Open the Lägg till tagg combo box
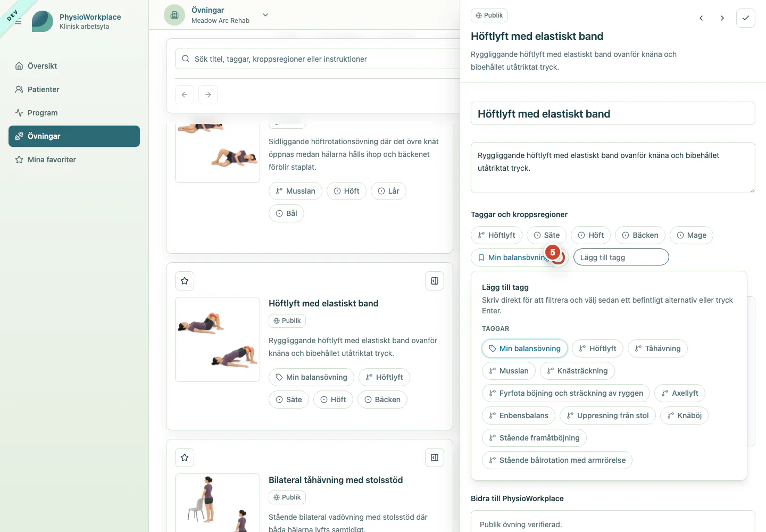 tap(621, 257)
